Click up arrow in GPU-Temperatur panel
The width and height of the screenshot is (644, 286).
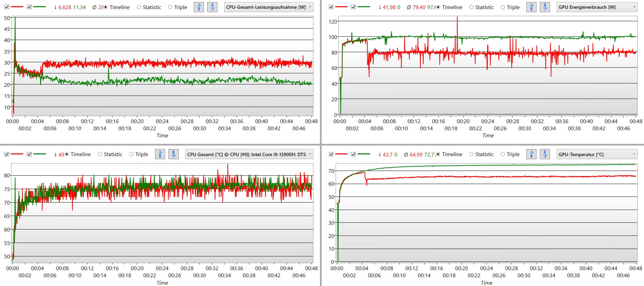click(x=531, y=154)
